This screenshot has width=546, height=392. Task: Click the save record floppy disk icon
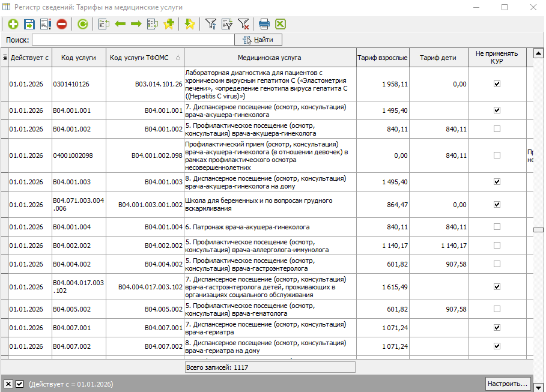[29, 24]
